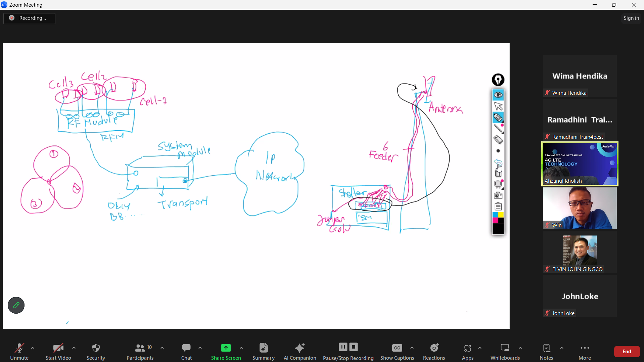The width and height of the screenshot is (644, 362).
Task: Click the undo arrow in annotation toolbar
Action: (x=498, y=162)
